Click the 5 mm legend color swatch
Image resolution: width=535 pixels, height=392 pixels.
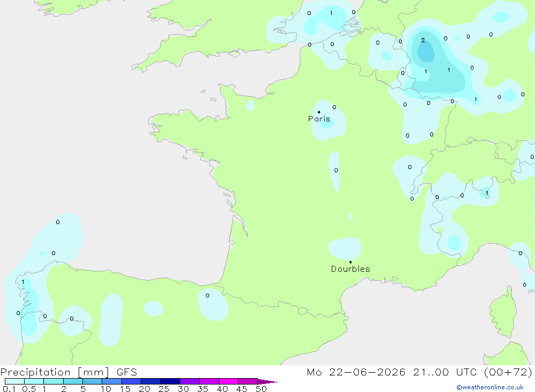92,381
